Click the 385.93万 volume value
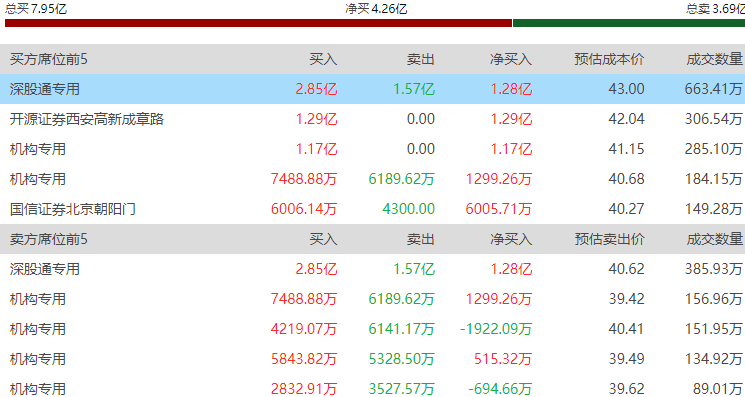The width and height of the screenshot is (745, 397). pyautogui.click(x=714, y=269)
